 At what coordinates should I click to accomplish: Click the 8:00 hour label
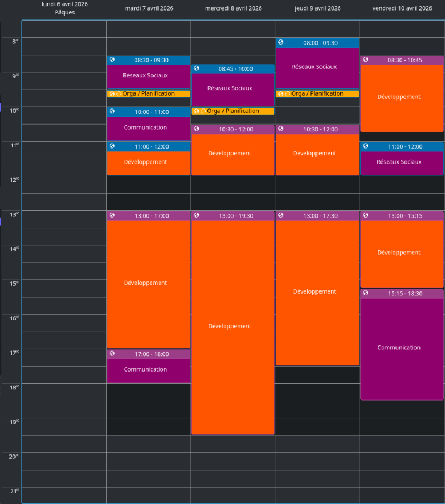[16, 42]
